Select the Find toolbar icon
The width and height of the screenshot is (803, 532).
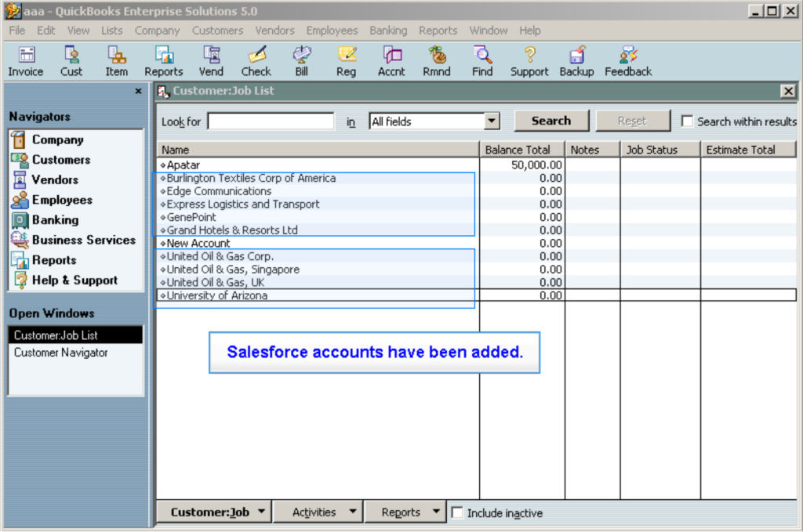pyautogui.click(x=482, y=61)
